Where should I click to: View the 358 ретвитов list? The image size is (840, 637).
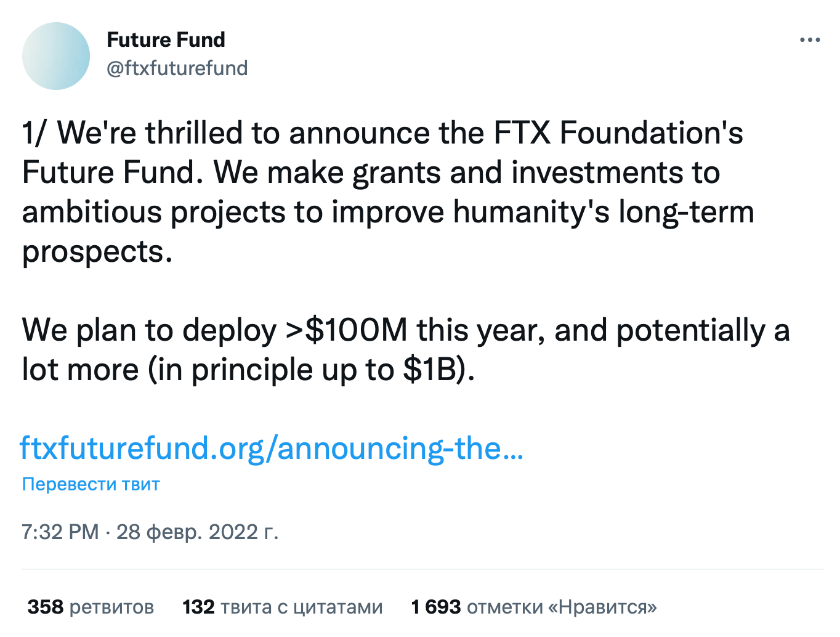[91, 607]
